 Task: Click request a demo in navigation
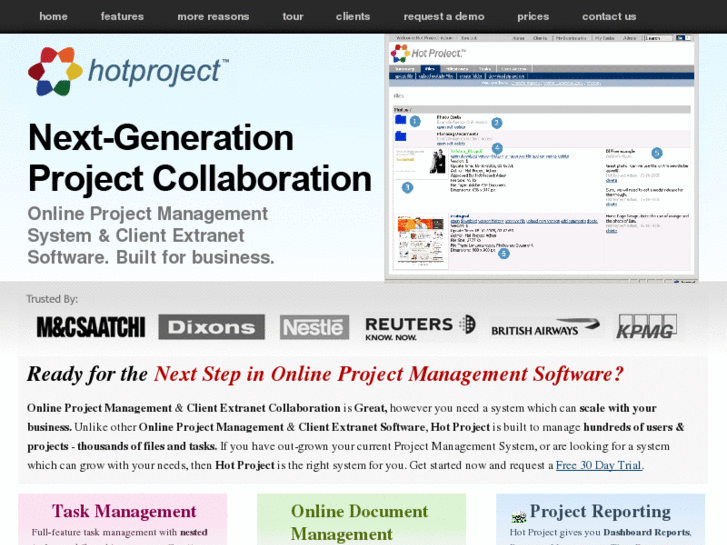(444, 17)
